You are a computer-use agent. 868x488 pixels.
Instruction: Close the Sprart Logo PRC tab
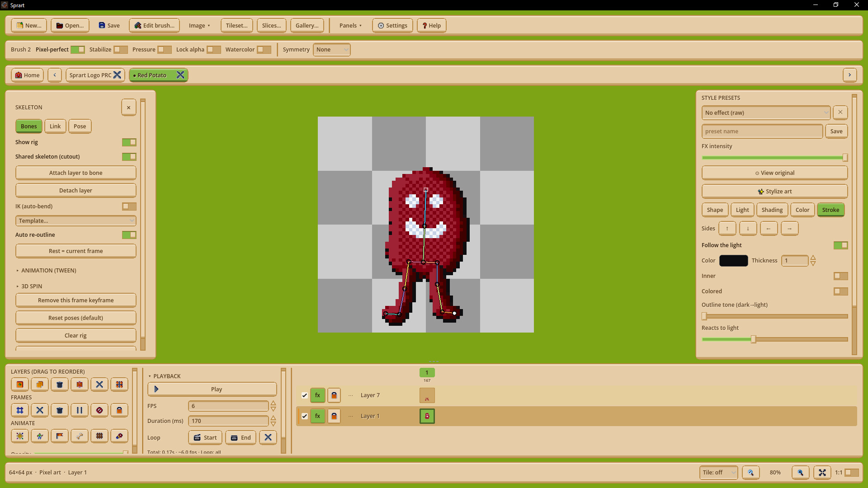(117, 75)
